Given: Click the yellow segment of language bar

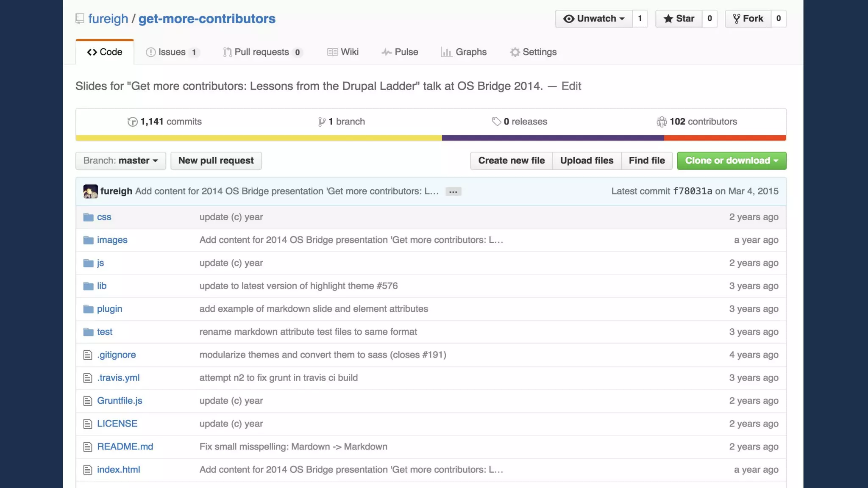Looking at the screenshot, I should 259,138.
